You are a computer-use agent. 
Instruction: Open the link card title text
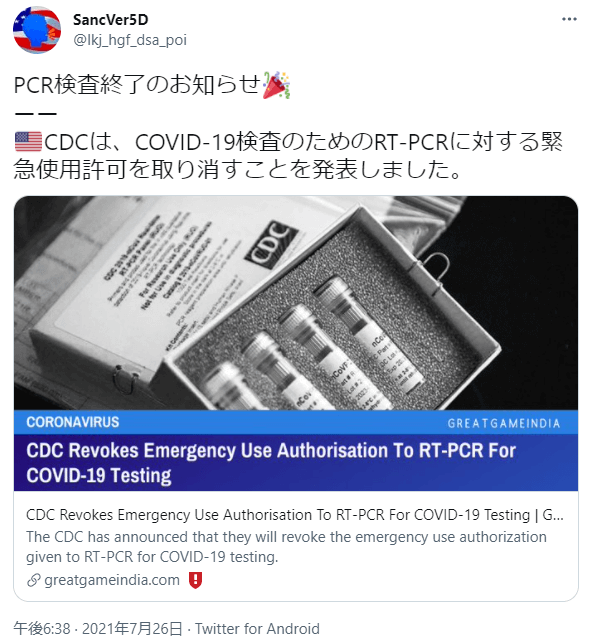[294, 515]
